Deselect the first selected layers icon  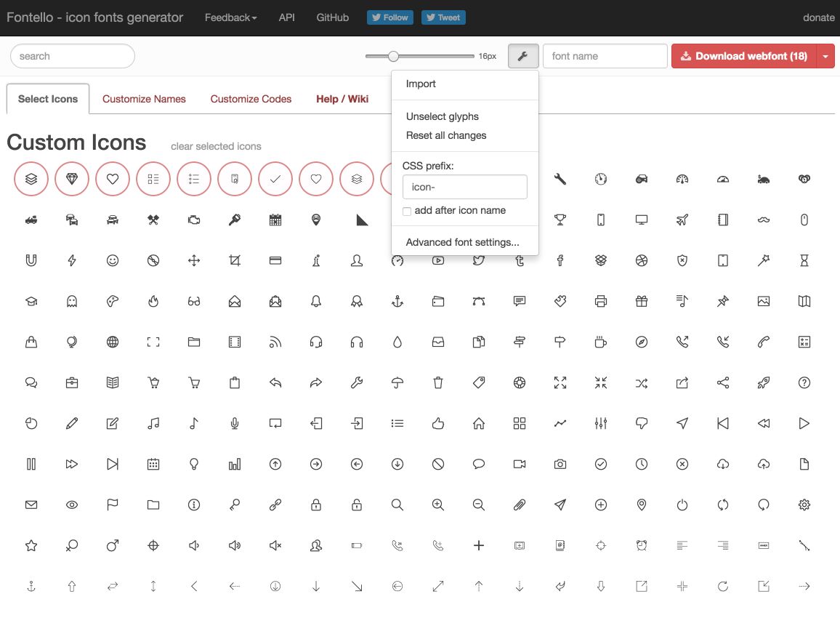point(31,179)
